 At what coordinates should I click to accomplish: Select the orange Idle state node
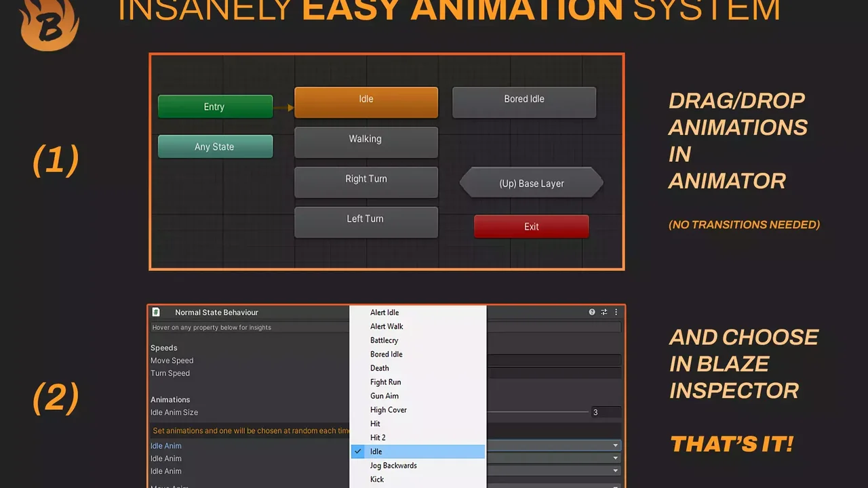[366, 102]
